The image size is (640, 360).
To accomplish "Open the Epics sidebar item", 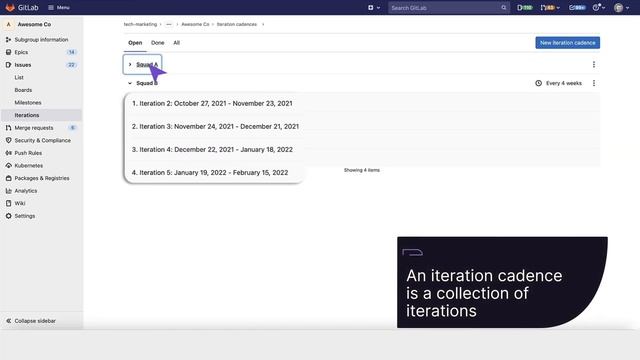I will (21, 52).
